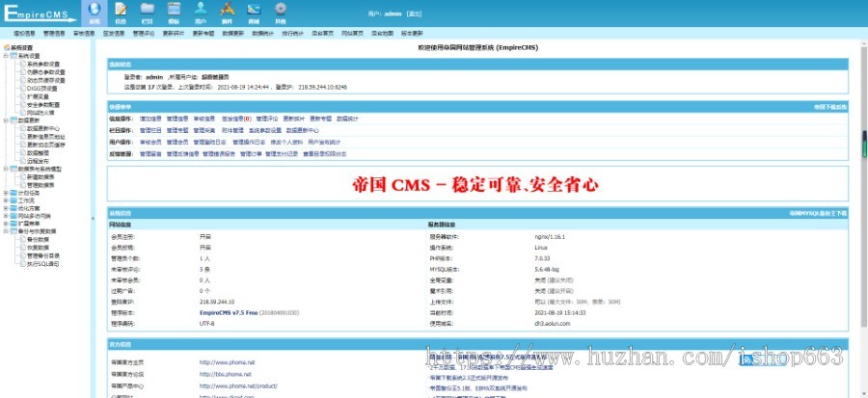Open 管理订单 in the quick menu
Viewport: 868px width, 398px height.
click(x=251, y=154)
